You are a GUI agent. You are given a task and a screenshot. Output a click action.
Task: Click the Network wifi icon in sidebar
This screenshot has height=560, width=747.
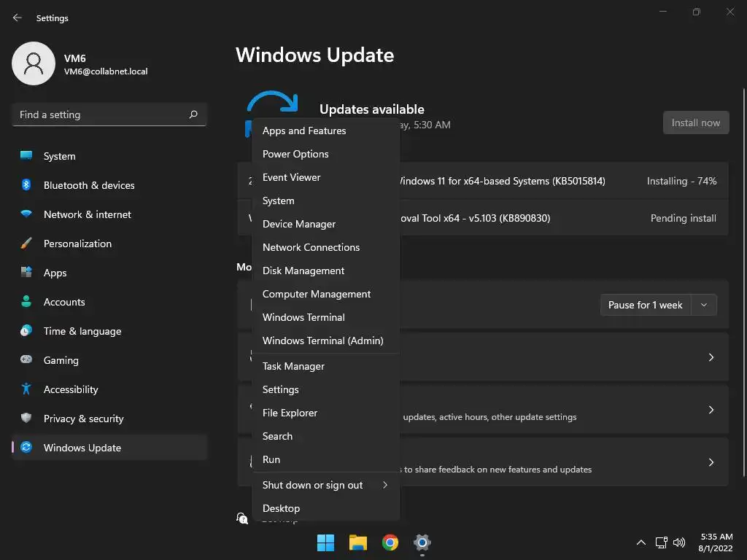(x=26, y=214)
